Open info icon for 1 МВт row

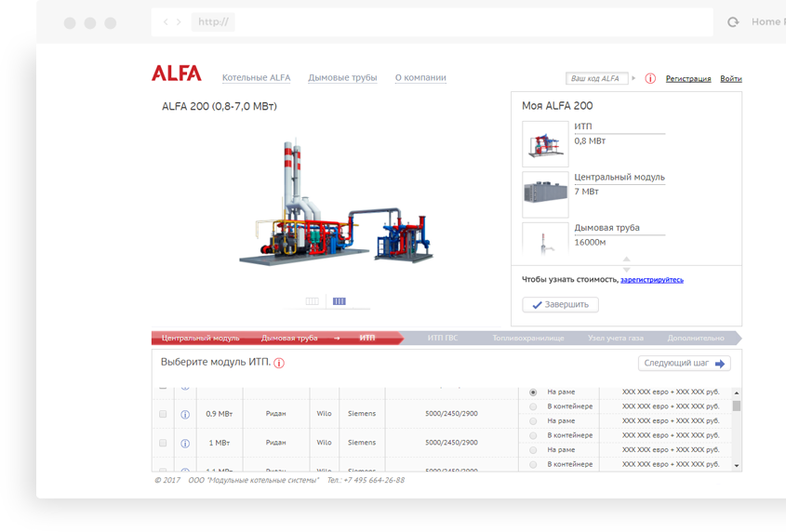(185, 444)
